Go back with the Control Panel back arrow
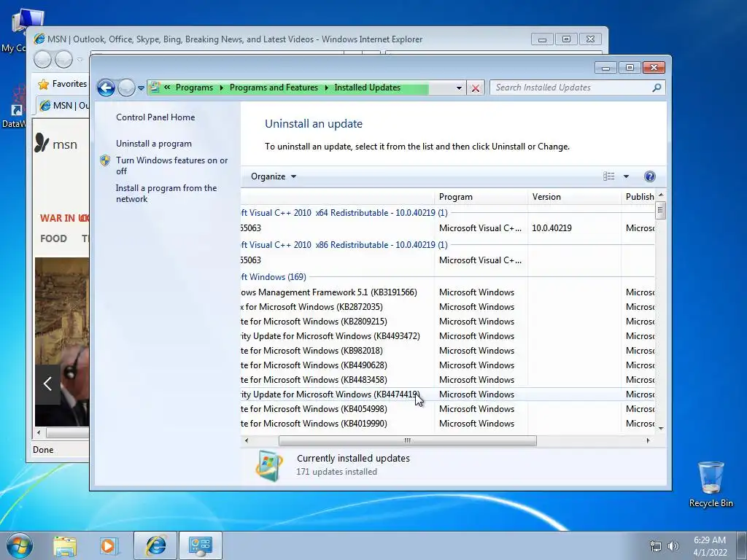Image resolution: width=747 pixels, height=560 pixels. 106,87
